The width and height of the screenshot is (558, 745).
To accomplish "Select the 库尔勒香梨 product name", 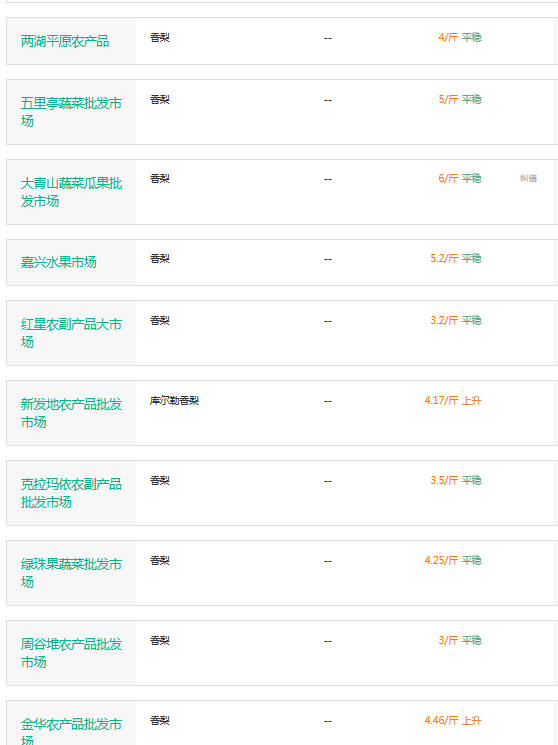I will coord(174,401).
